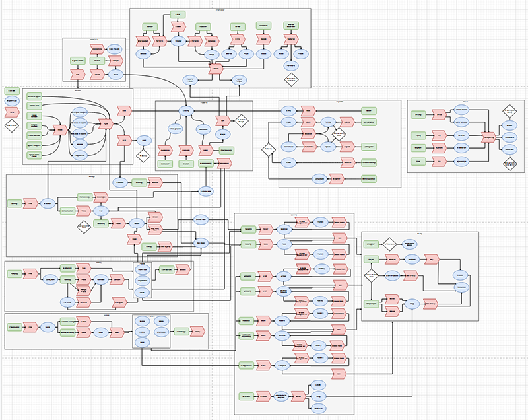This screenshot has width=528, height=420.
Task: Select the white diamond in the legend
Action: [12, 124]
